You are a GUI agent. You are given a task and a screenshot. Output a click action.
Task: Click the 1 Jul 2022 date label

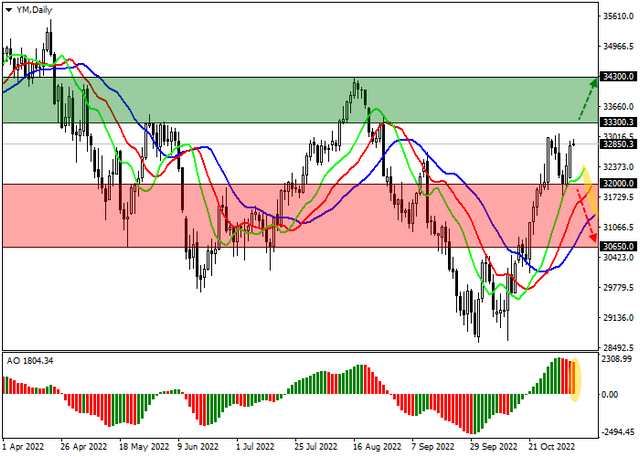(x=256, y=447)
